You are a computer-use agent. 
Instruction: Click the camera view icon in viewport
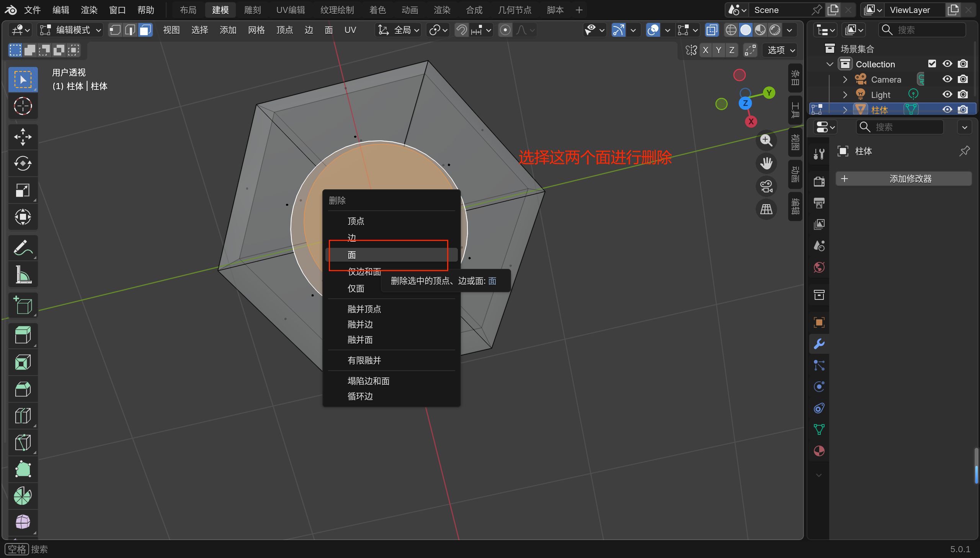click(x=766, y=187)
